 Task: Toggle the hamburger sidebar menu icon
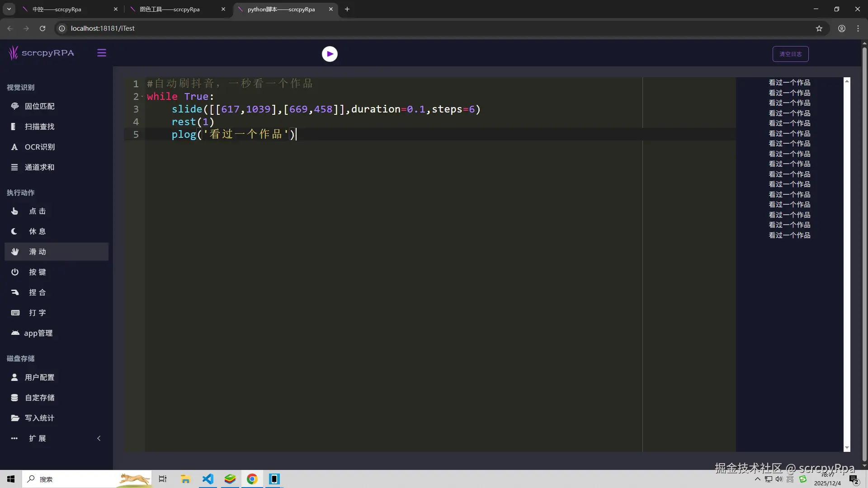(102, 53)
